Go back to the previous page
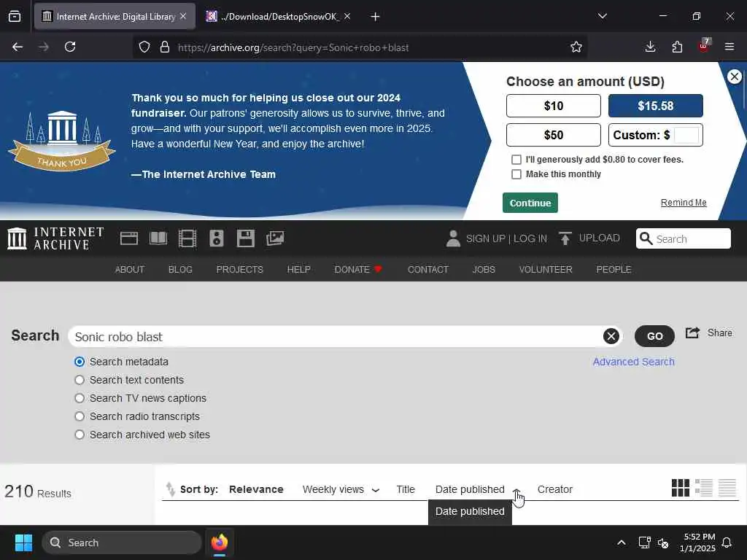 pos(18,47)
